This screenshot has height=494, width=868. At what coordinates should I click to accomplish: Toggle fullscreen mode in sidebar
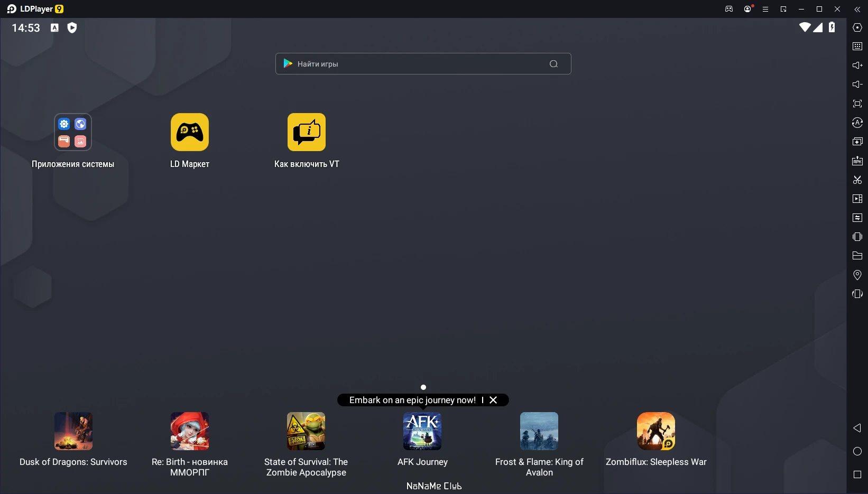click(x=857, y=104)
